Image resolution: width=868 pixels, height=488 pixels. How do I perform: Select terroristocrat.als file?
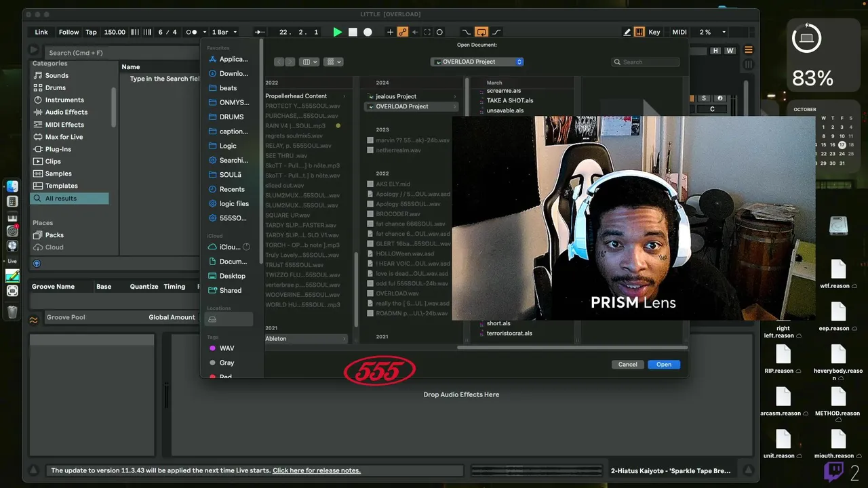coord(509,333)
